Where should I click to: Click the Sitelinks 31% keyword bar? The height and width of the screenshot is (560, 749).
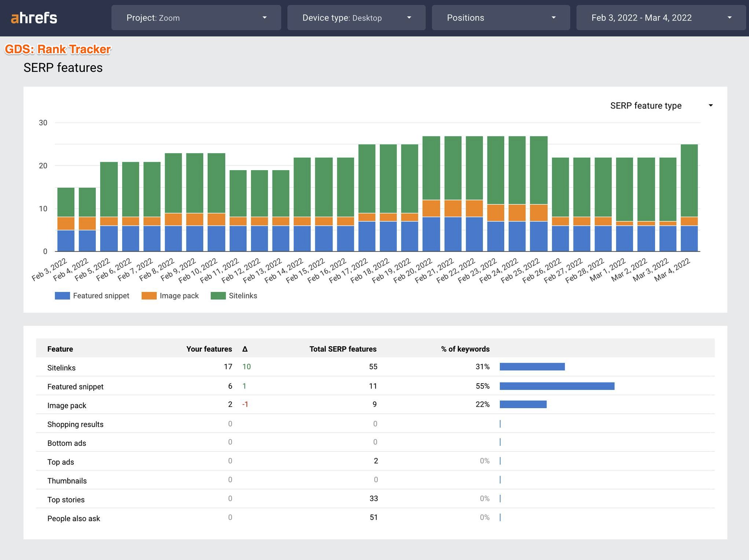coord(532,367)
